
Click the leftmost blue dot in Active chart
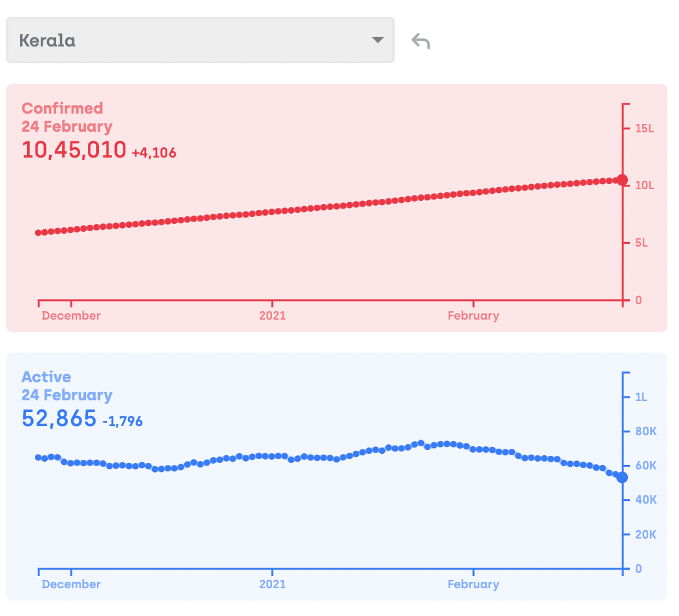coord(38,457)
